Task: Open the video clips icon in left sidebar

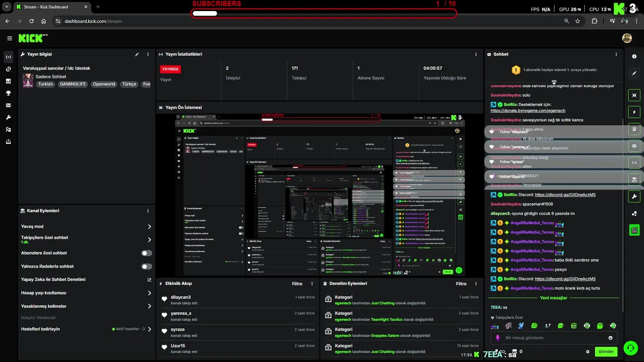Action: click(9, 105)
